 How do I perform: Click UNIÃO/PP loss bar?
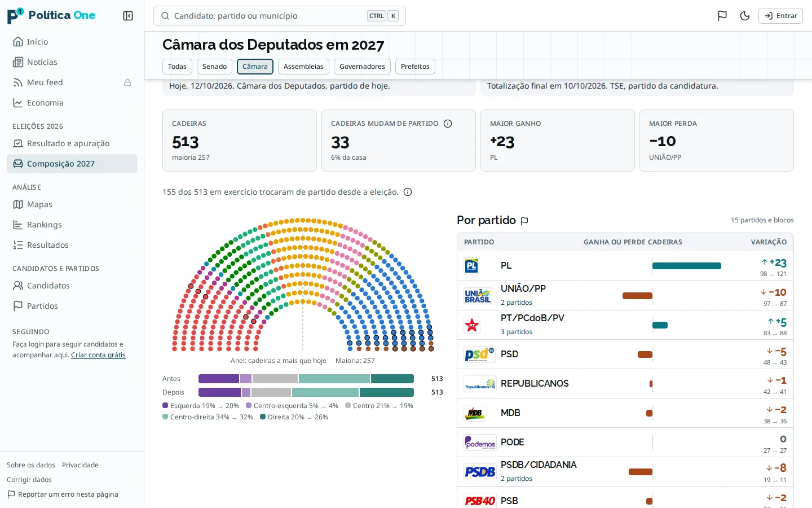pos(637,296)
